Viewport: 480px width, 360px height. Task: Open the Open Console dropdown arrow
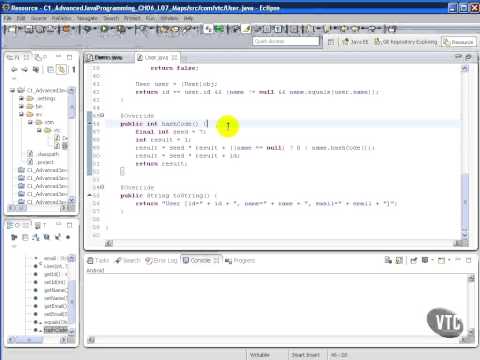click(449, 260)
